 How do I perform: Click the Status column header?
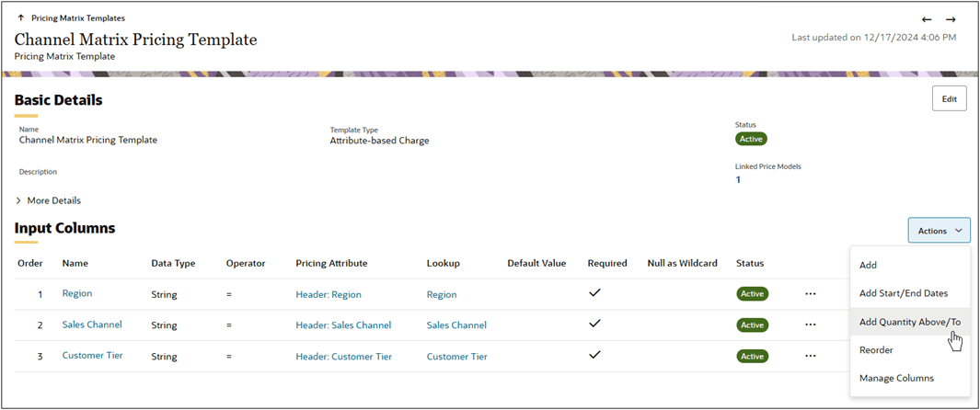click(x=749, y=263)
